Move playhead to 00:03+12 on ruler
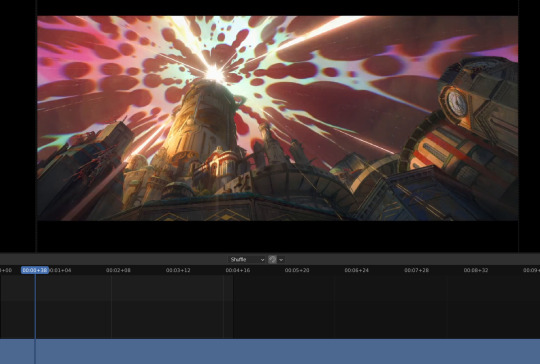The height and width of the screenshot is (364, 540). tap(178, 270)
